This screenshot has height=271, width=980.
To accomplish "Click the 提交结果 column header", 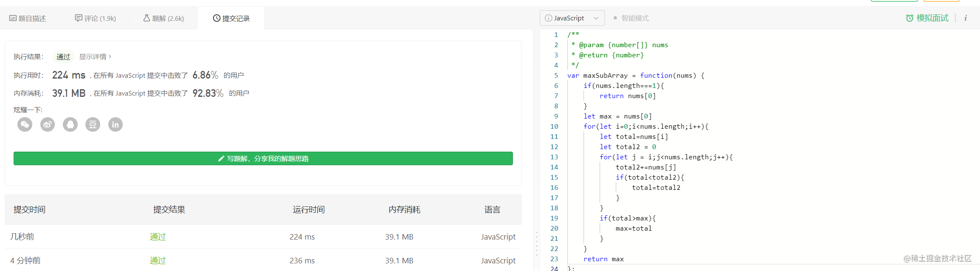I will (169, 209).
